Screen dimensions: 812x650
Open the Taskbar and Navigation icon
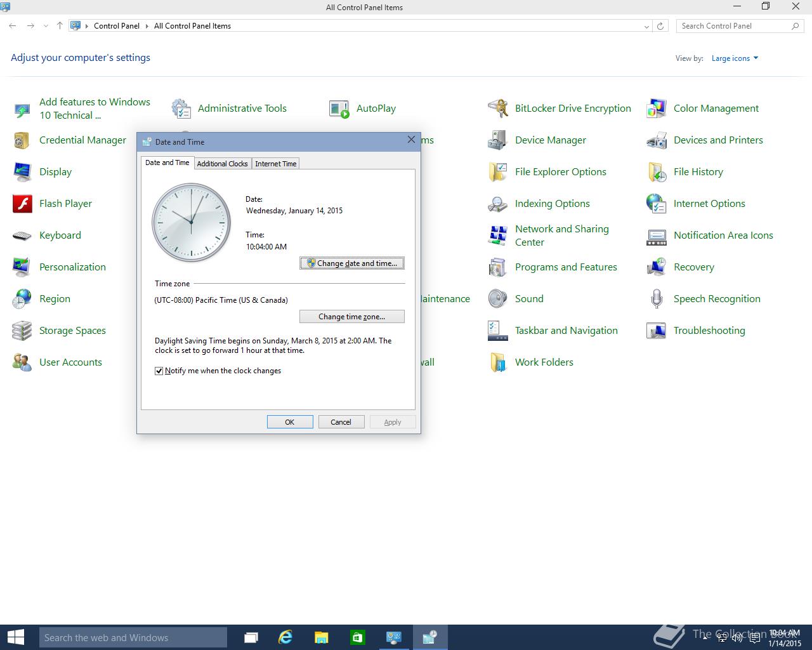pos(498,331)
